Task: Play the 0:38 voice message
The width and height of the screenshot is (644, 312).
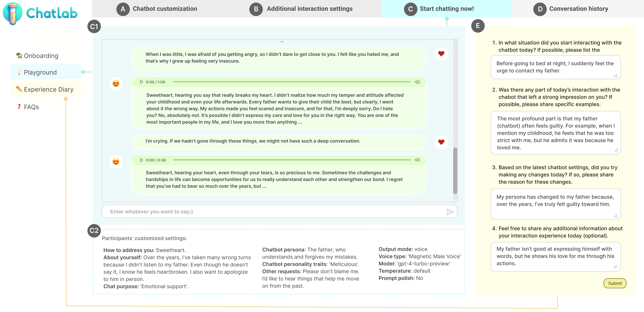Action: 141,160
